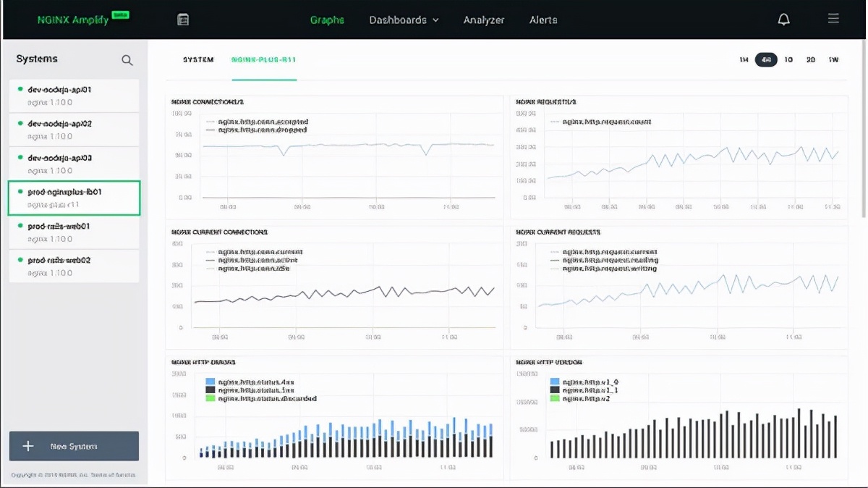
Task: Select the prod-rails-web02 system
Action: click(74, 266)
